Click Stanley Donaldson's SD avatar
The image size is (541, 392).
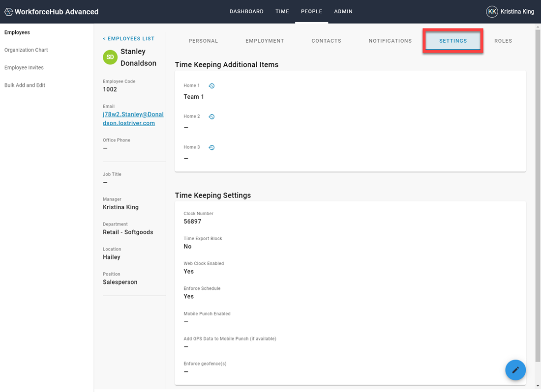tap(110, 57)
